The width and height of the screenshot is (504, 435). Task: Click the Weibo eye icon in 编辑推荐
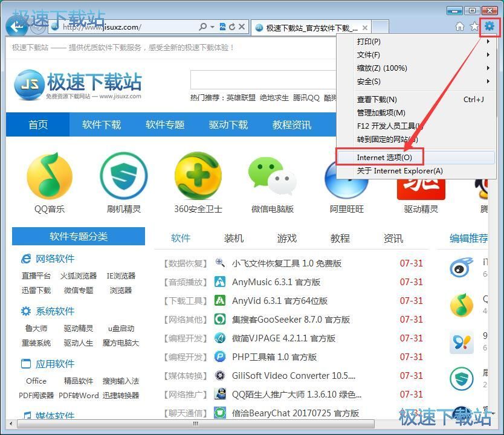[462, 268]
